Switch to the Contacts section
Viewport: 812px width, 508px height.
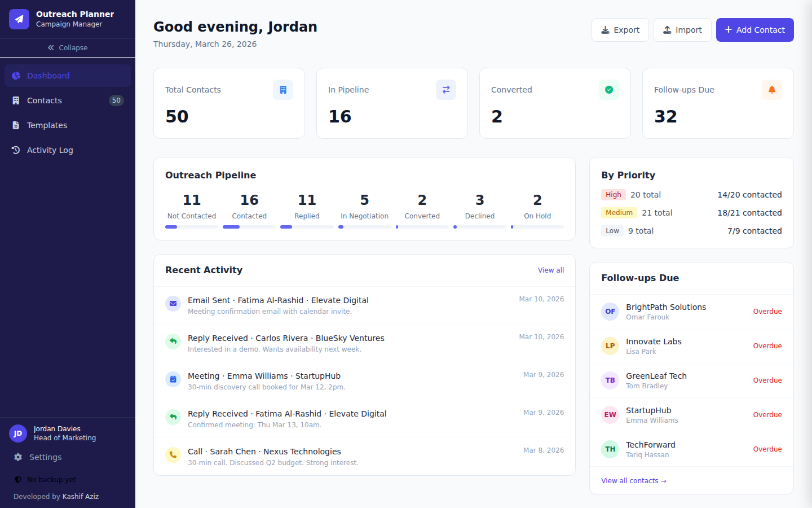click(44, 100)
